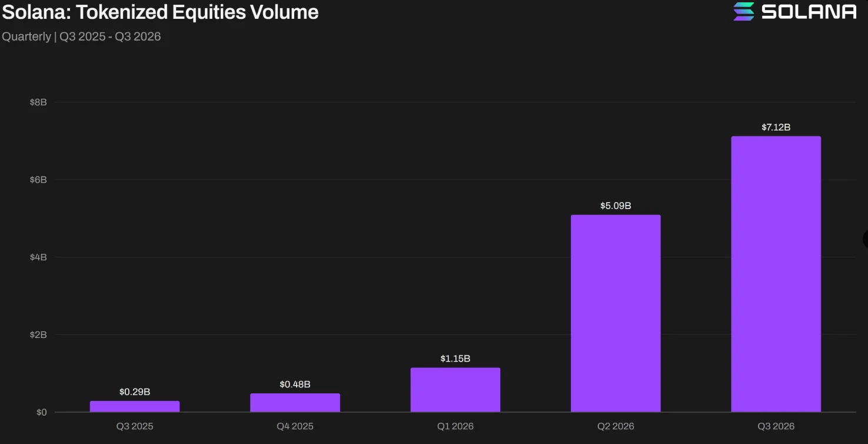Click the Q3 2025 axis label
The image size is (868, 444).
pyautogui.click(x=135, y=426)
